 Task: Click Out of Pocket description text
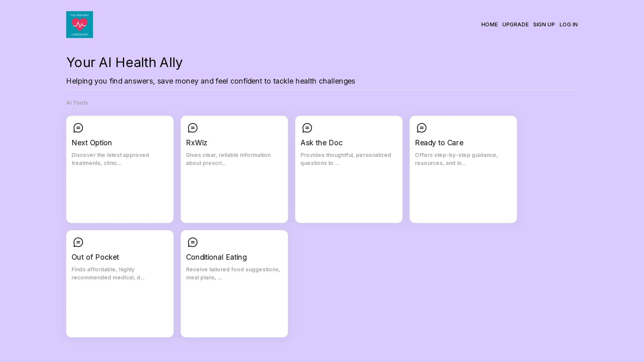[x=108, y=273]
